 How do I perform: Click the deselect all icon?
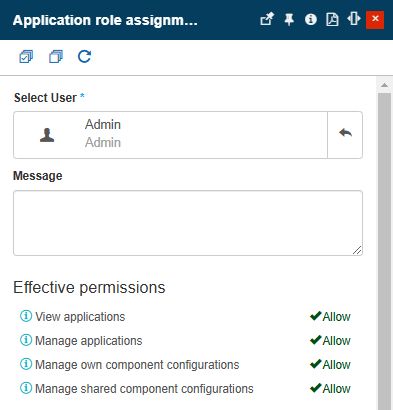pos(56,56)
